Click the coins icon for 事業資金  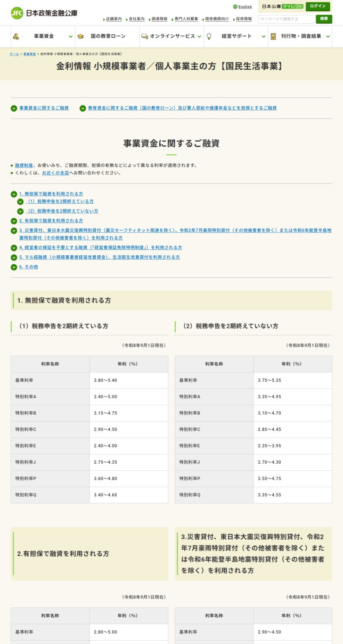(x=16, y=36)
